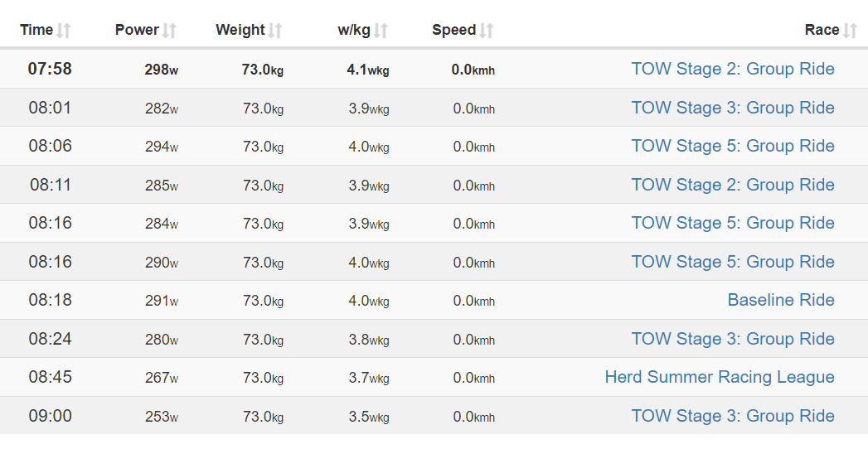The height and width of the screenshot is (449, 868).
Task: Open TOW Stage 2 link in 08:11 row
Action: click(732, 185)
